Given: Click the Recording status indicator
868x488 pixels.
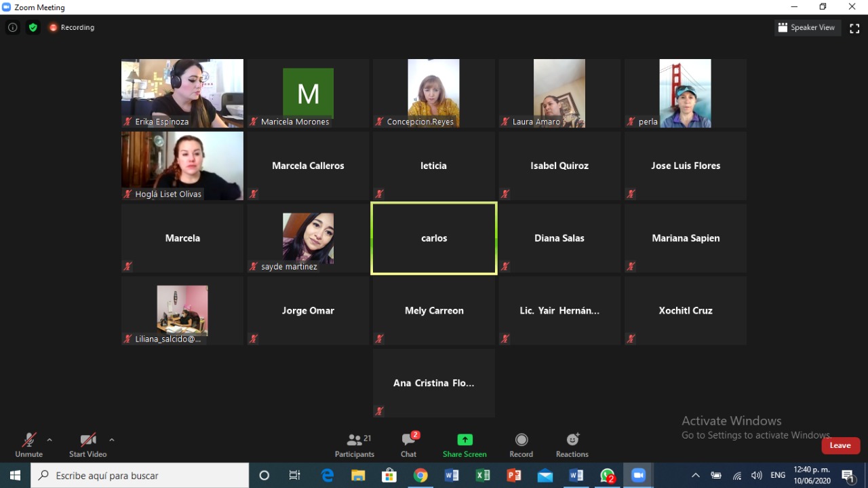Looking at the screenshot, I should tap(72, 28).
